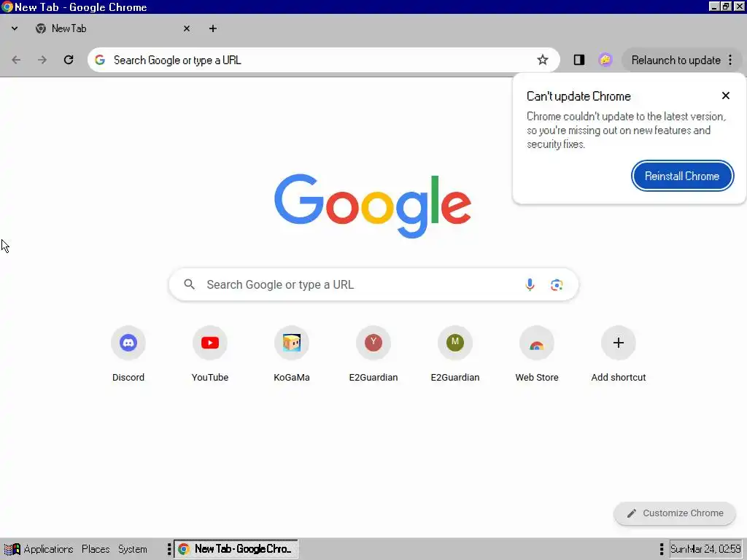Click the Add shortcut plus tile
This screenshot has height=560, width=747.
click(619, 354)
